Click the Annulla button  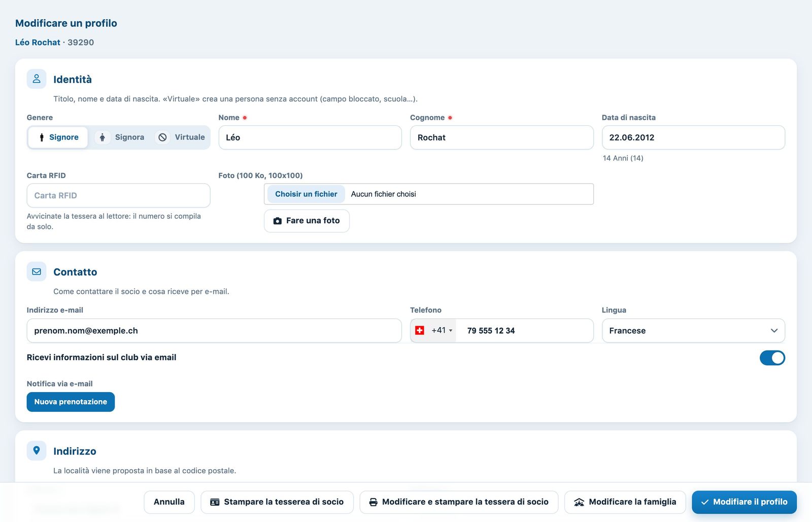click(x=169, y=502)
